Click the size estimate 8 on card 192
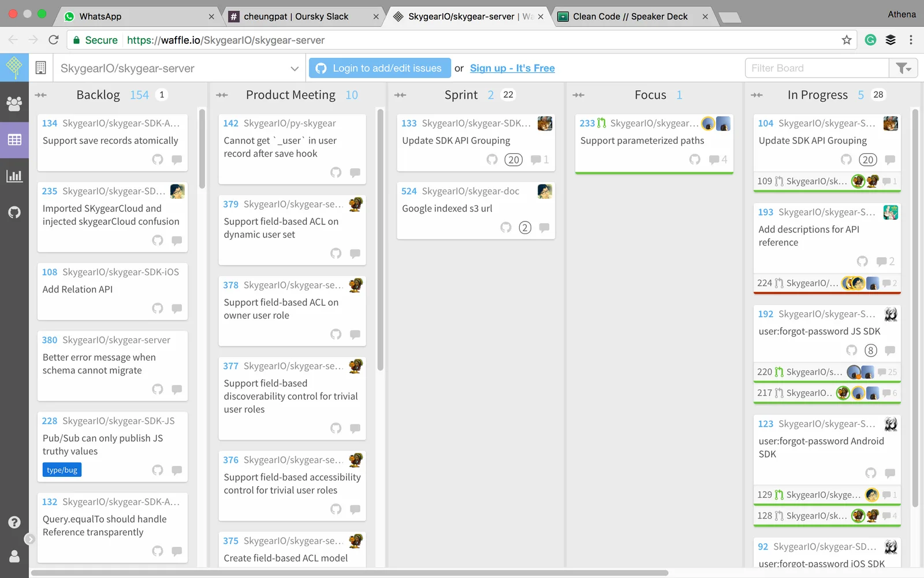 click(x=871, y=350)
